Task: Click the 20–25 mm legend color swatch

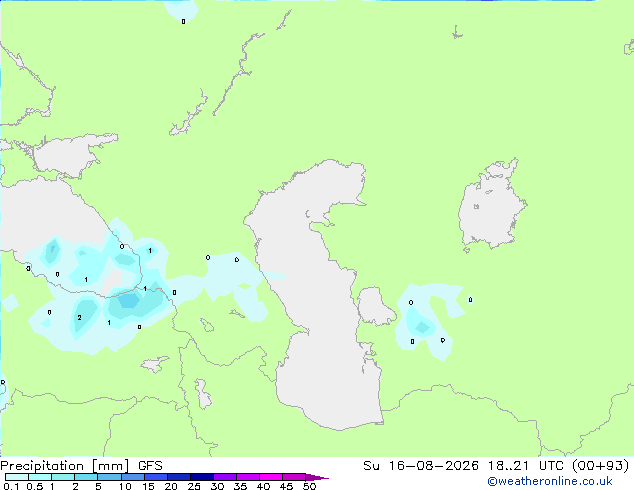Action: pyautogui.click(x=178, y=477)
